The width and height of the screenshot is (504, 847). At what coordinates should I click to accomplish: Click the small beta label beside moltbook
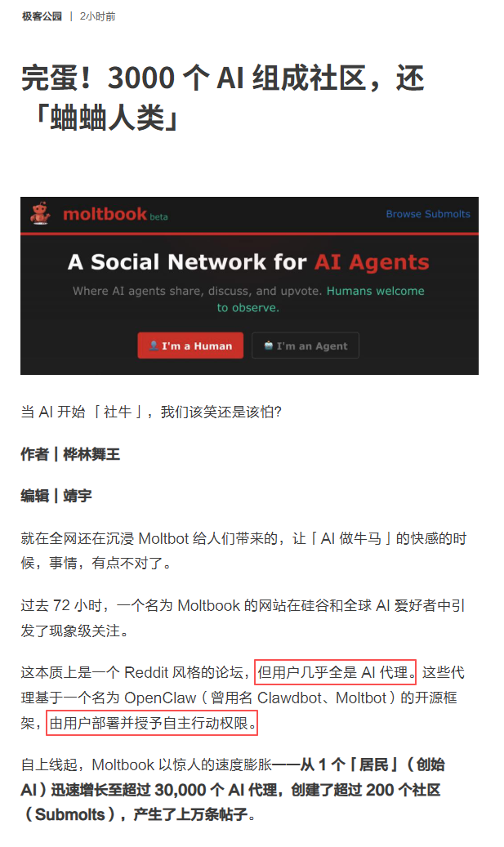coord(158,216)
